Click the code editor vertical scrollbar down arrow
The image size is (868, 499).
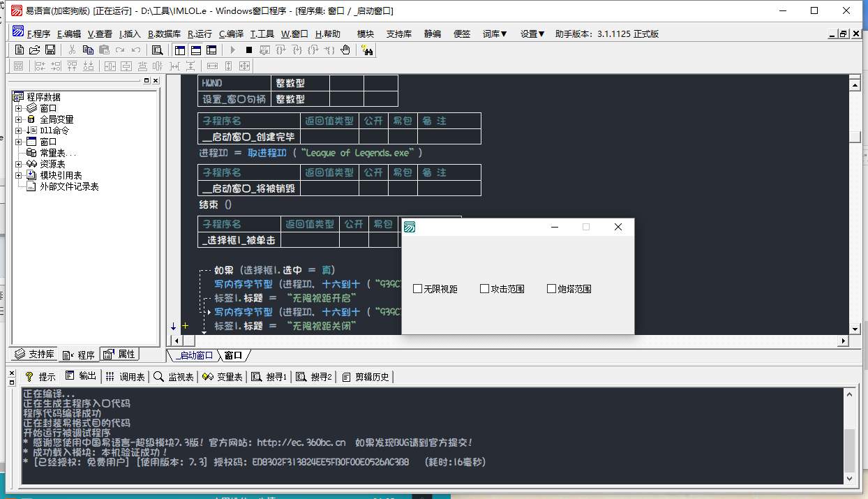854,329
